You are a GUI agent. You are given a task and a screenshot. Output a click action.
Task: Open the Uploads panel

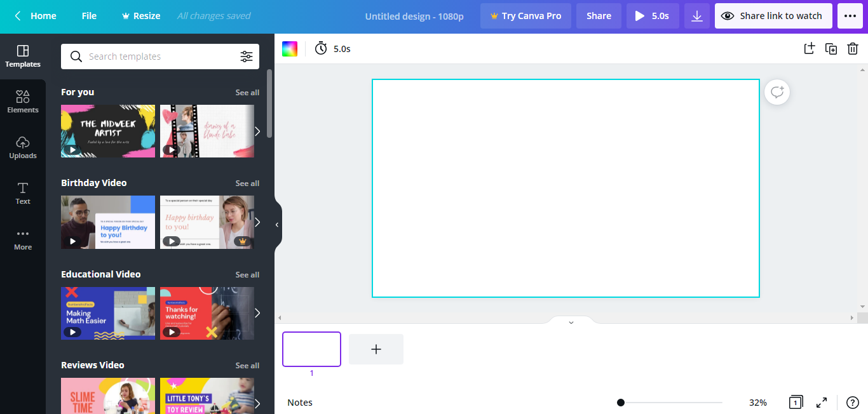tap(23, 147)
